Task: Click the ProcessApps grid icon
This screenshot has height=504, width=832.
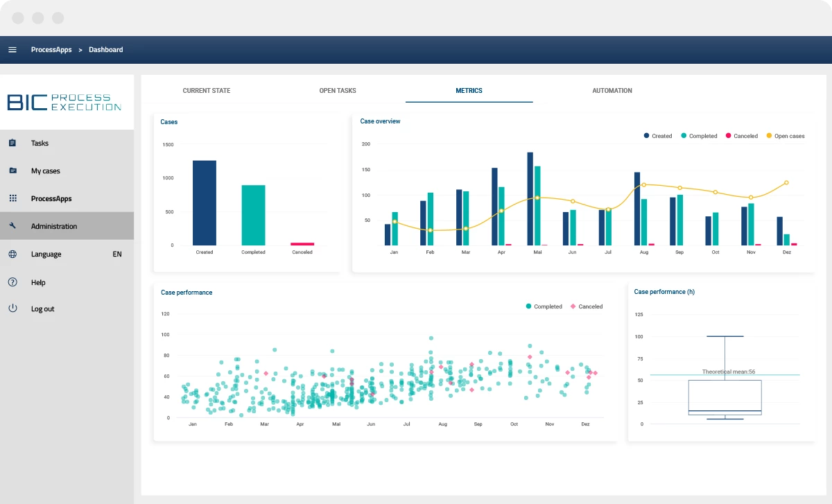Action: (x=12, y=198)
